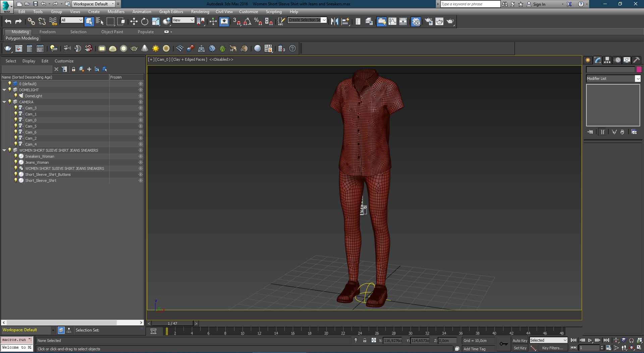Open the selection filter 'All' dropdown
644x353 pixels.
72,20
